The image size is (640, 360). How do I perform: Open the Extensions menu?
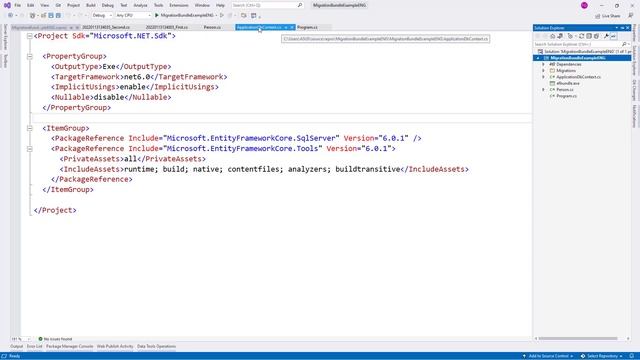(x=179, y=5)
